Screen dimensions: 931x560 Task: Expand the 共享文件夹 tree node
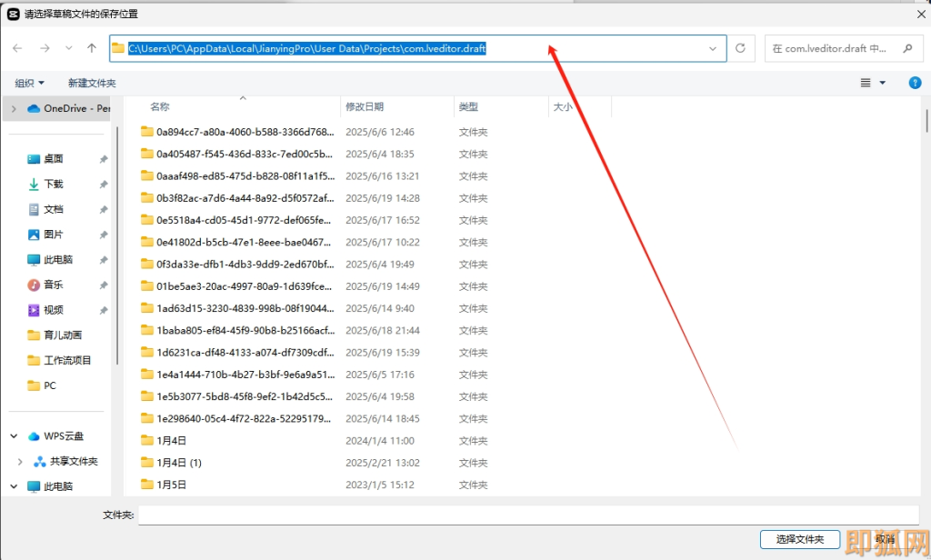point(20,462)
